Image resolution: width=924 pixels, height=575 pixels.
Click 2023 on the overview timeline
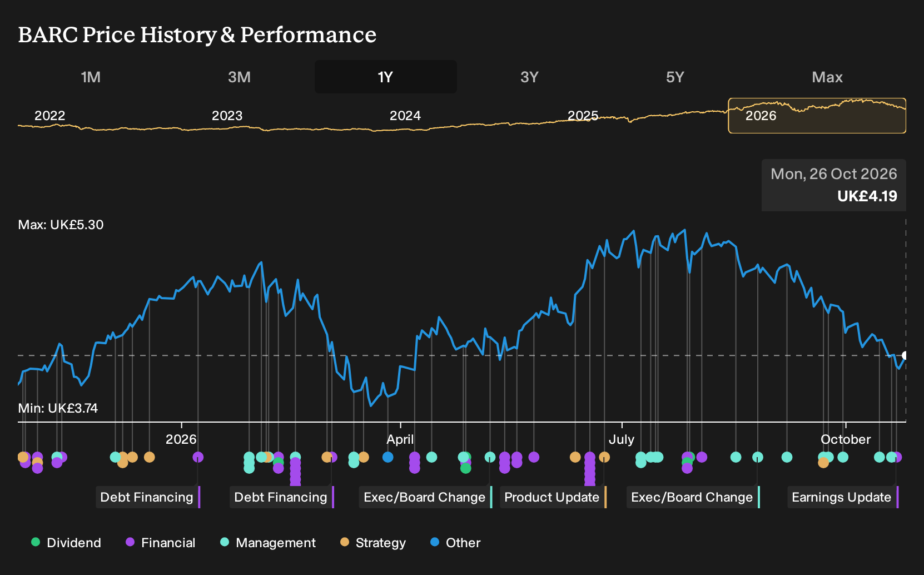pos(227,116)
